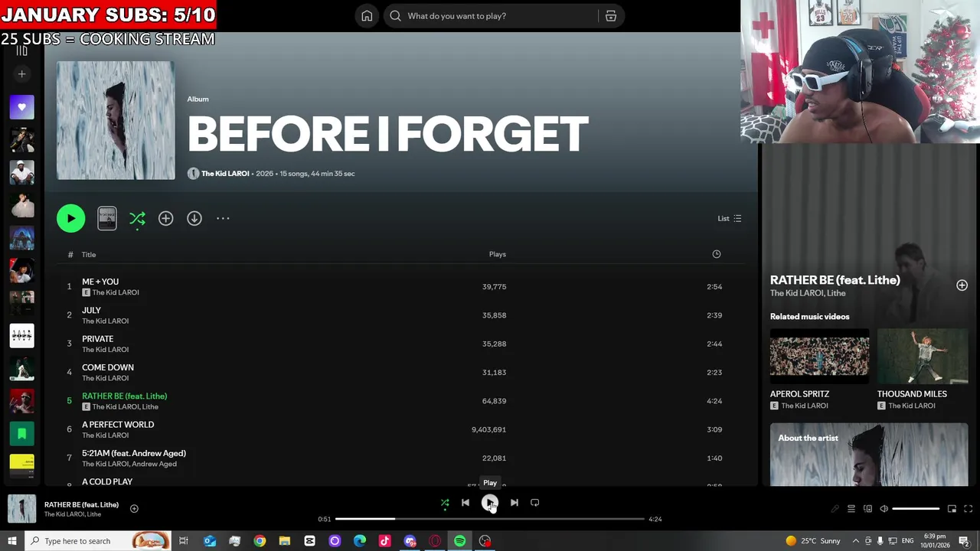
Task: Adjust the volume slider
Action: point(916,509)
